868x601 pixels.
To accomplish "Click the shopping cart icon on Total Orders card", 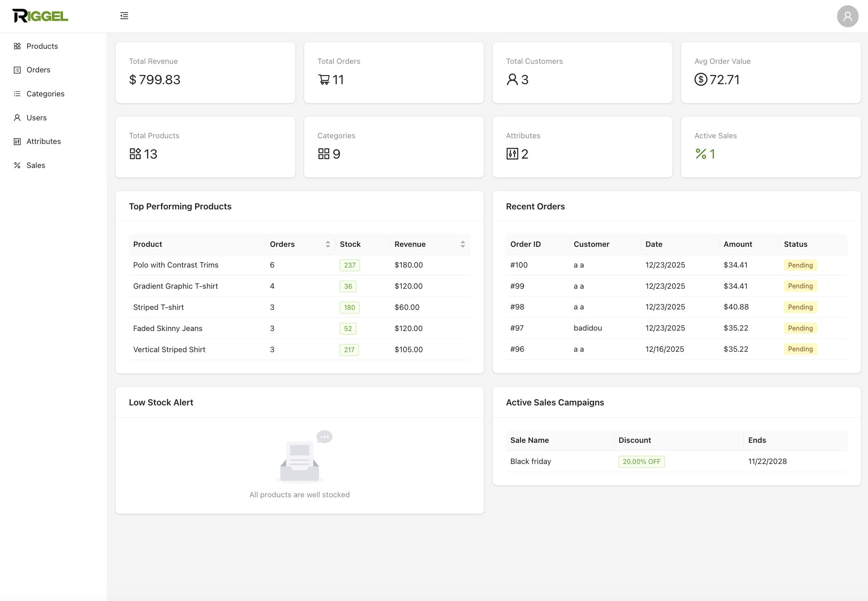I will [x=324, y=79].
